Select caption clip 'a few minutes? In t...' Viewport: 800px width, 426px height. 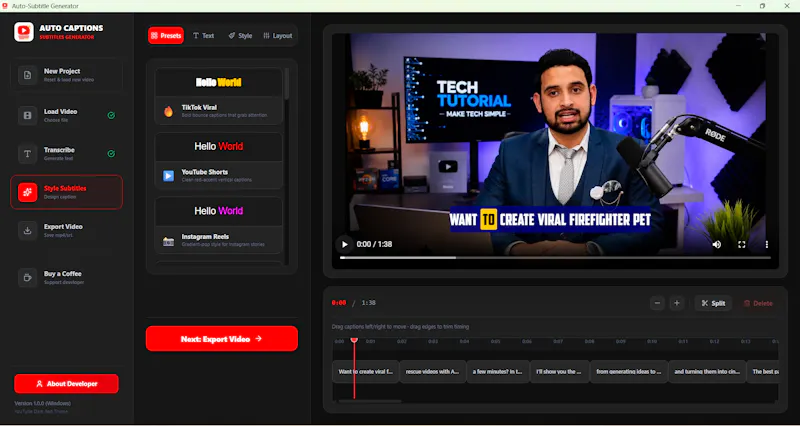point(498,372)
